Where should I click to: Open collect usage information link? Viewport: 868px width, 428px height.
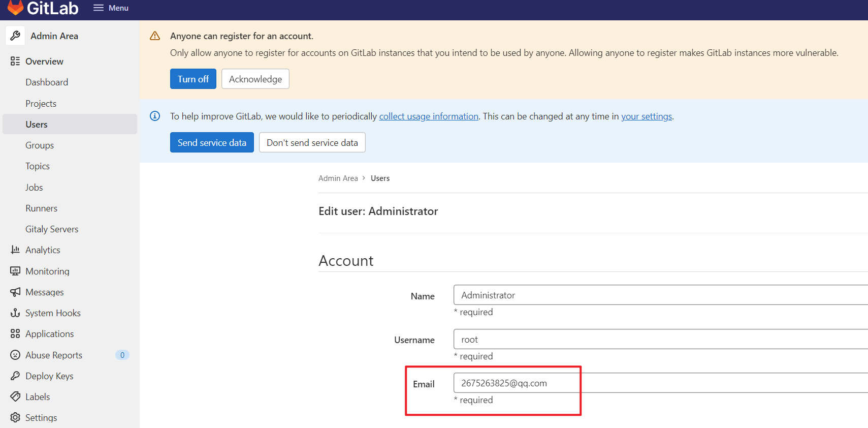point(429,116)
